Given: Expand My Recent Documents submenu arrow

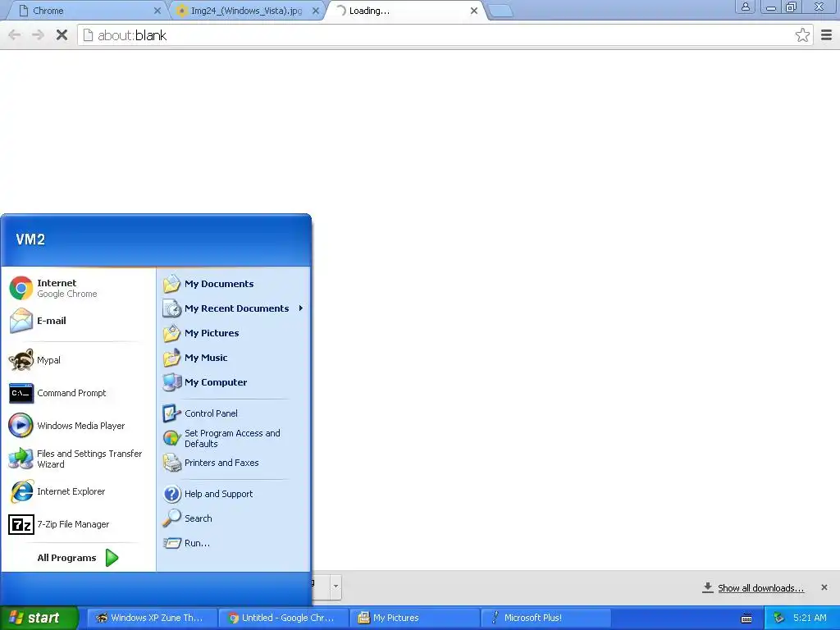Looking at the screenshot, I should 301,308.
